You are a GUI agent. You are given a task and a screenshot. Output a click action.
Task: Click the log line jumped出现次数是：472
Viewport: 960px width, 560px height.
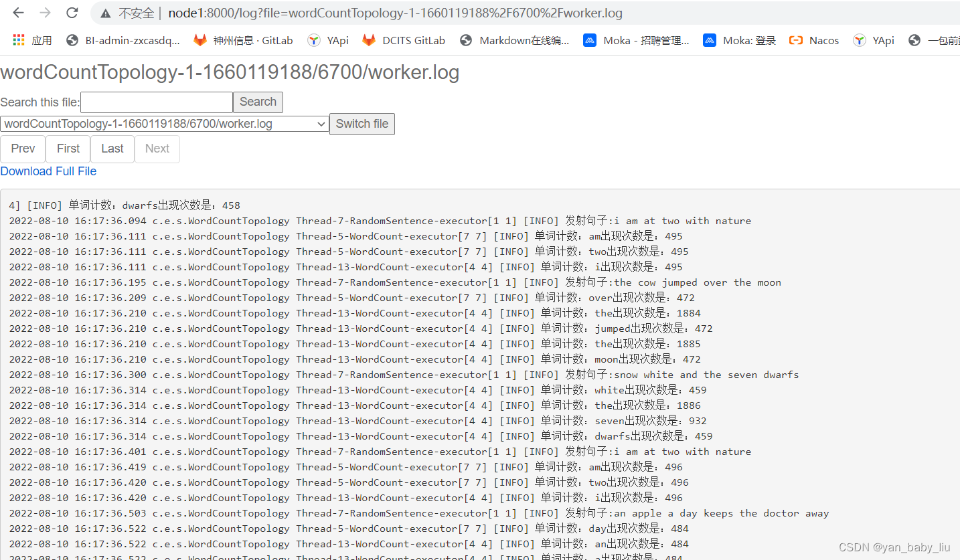tap(361, 329)
